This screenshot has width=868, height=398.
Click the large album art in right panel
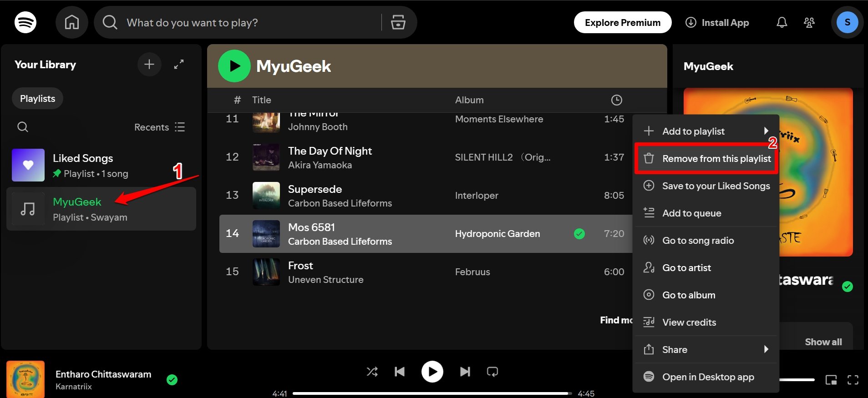point(768,172)
